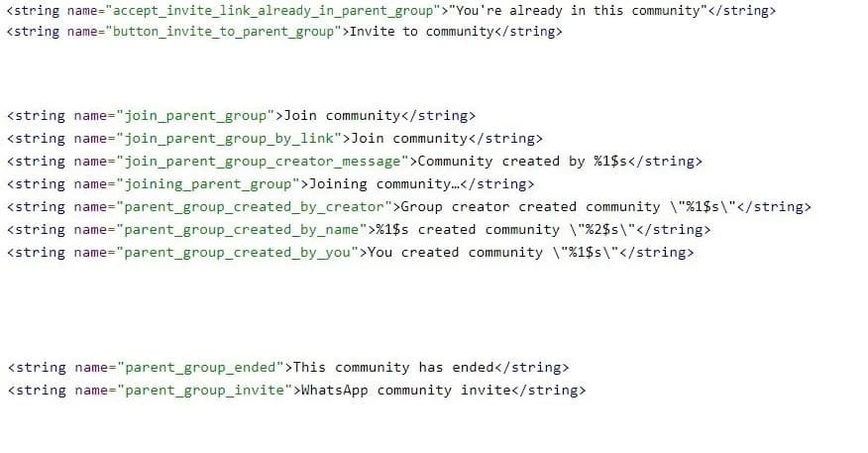Image resolution: width=868 pixels, height=453 pixels.
Task: Click the "Community created by %1$s" text
Action: (x=522, y=162)
